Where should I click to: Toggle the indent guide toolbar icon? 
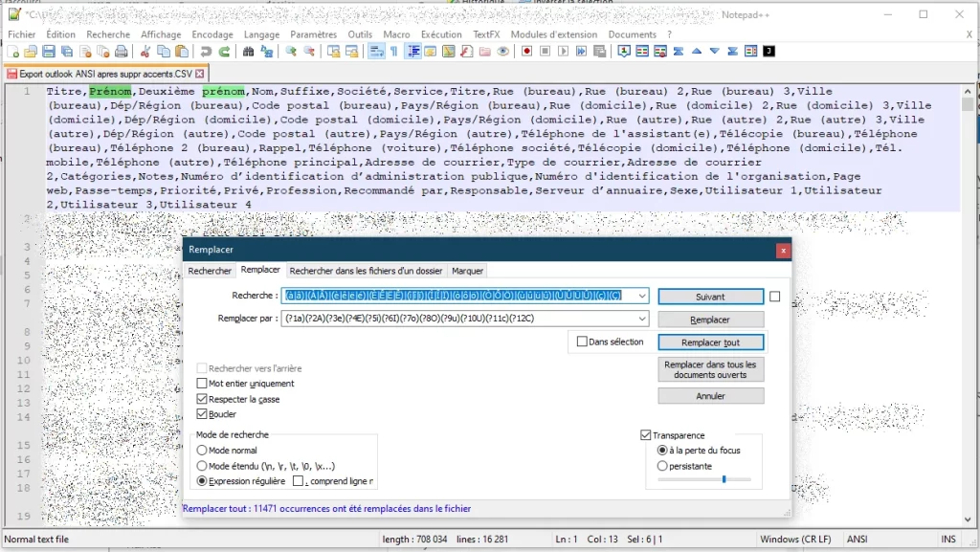tap(413, 52)
